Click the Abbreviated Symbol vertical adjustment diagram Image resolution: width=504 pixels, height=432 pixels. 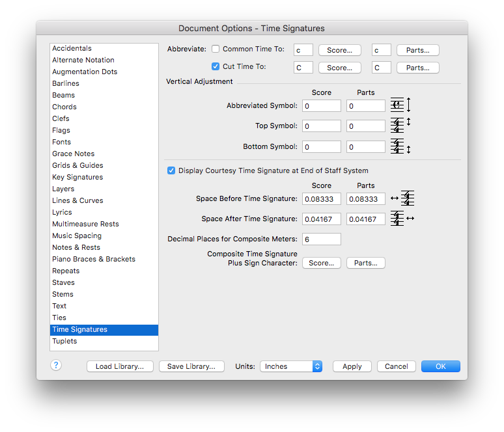click(400, 105)
